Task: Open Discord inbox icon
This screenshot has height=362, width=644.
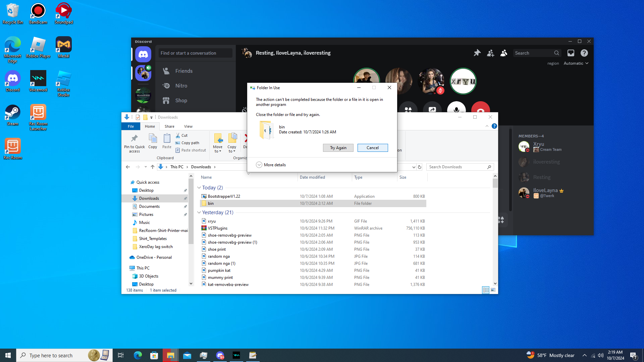Action: [x=571, y=53]
